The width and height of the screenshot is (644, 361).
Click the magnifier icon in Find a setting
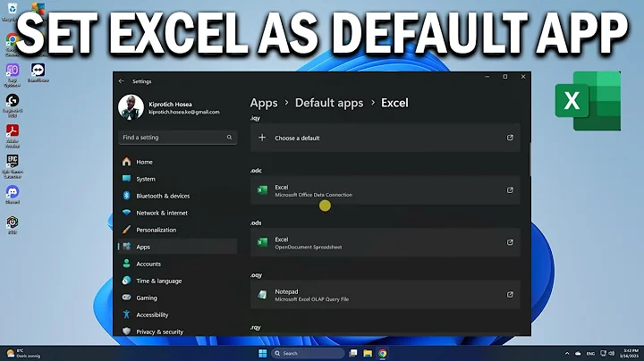(229, 138)
